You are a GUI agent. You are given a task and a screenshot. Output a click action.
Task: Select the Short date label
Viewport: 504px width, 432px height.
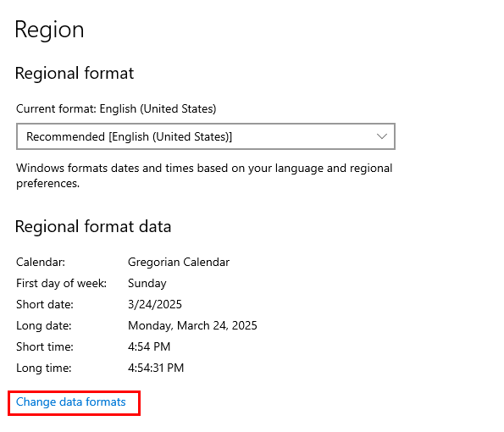[x=45, y=304]
